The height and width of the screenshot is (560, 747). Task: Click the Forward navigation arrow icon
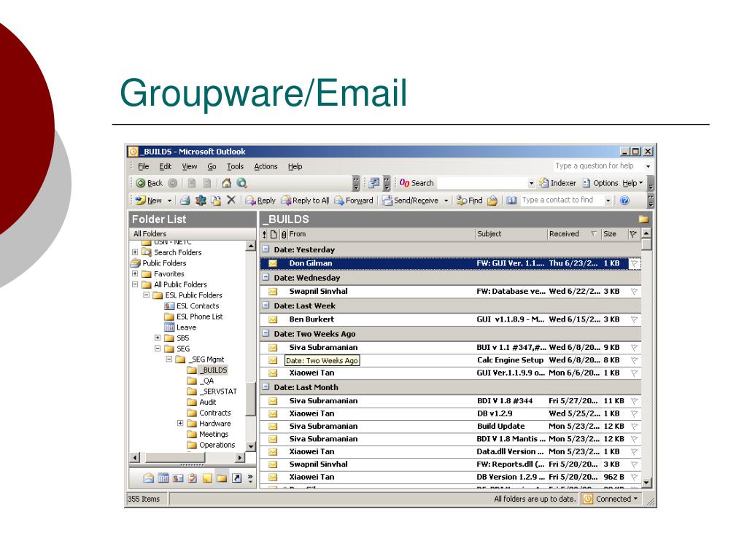[x=172, y=183]
